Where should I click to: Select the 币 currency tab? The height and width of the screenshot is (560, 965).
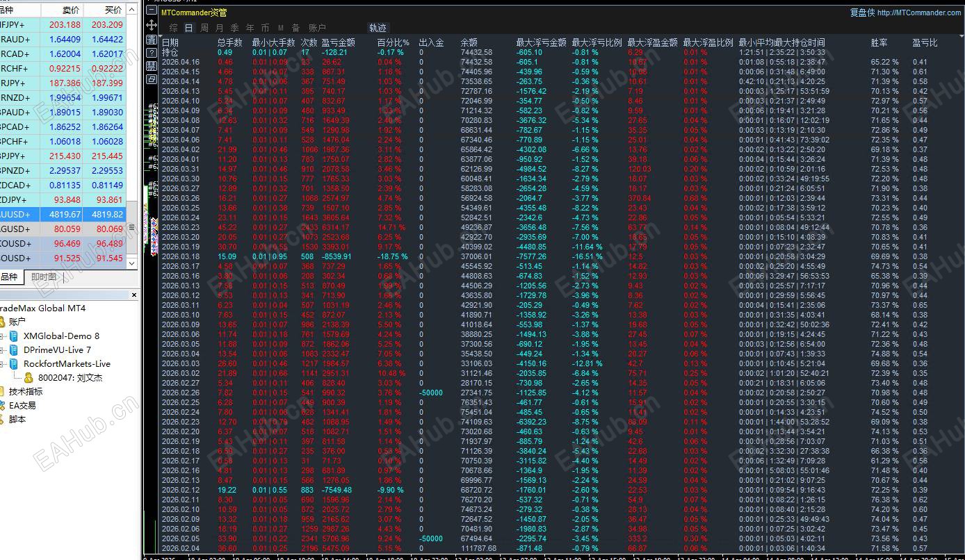[265, 28]
